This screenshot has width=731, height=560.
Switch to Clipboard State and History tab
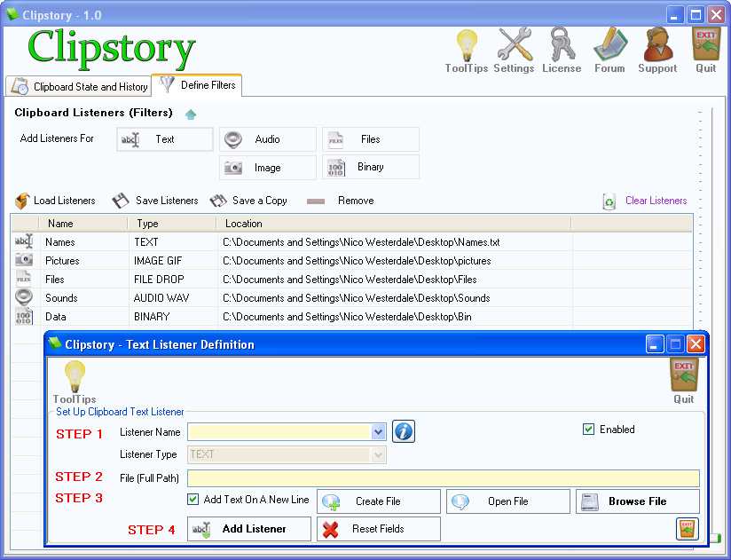79,87
